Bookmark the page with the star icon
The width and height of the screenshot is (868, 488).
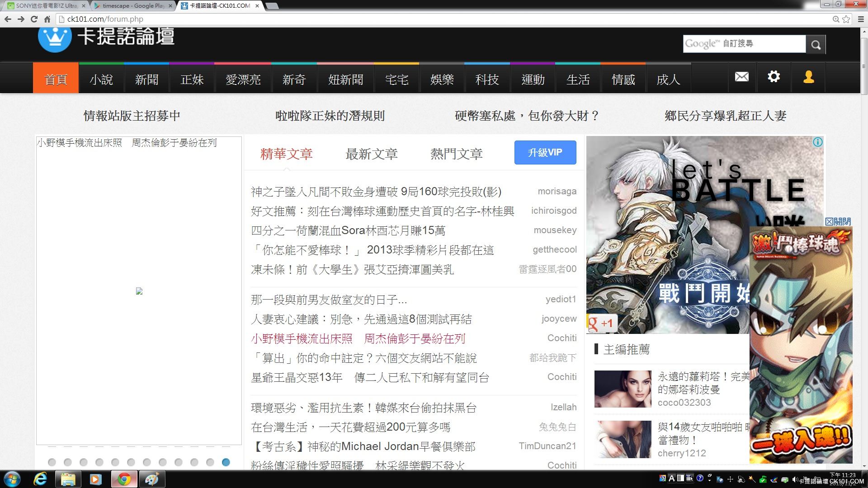coord(846,19)
